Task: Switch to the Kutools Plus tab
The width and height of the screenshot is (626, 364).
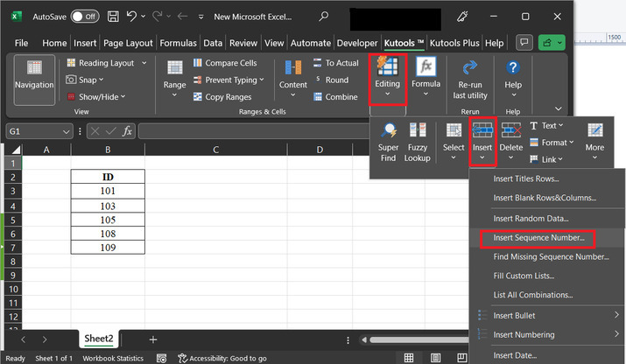Action: pyautogui.click(x=454, y=43)
